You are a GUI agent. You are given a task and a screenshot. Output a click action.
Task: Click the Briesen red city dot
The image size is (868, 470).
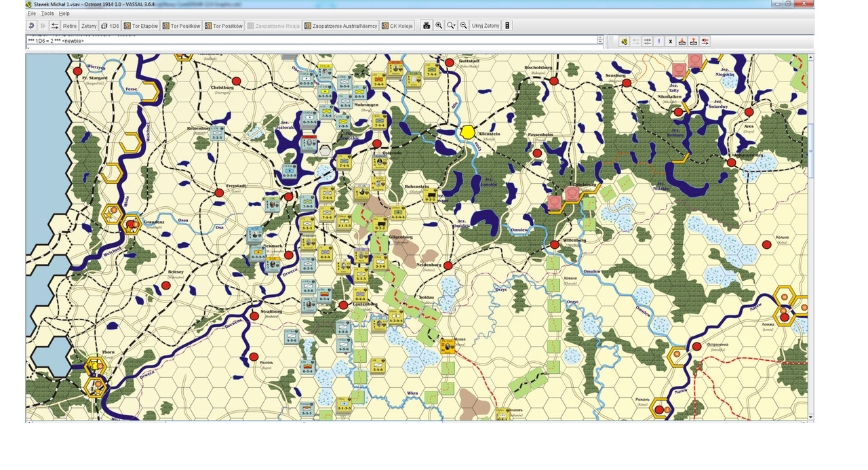pos(165,286)
